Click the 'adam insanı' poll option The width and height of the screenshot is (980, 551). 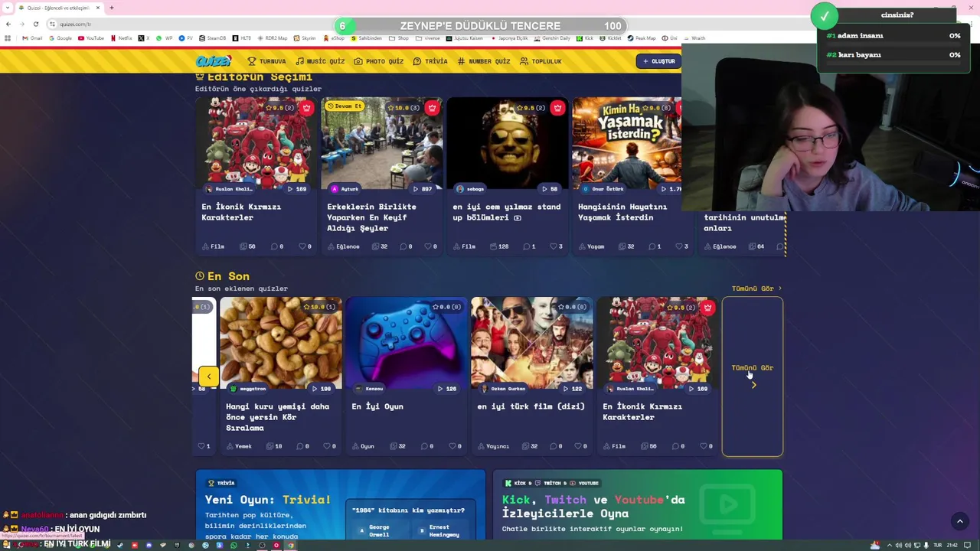click(x=893, y=36)
